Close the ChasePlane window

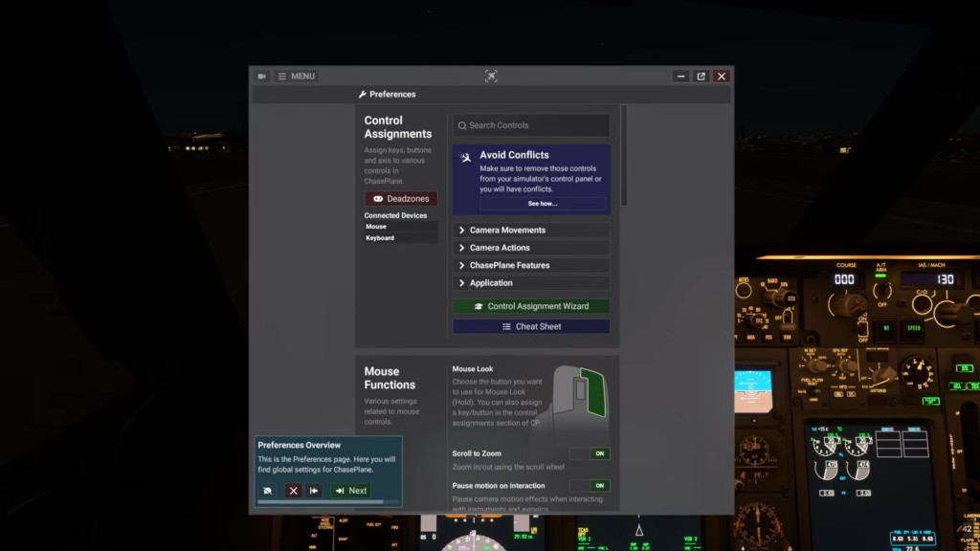tap(722, 77)
